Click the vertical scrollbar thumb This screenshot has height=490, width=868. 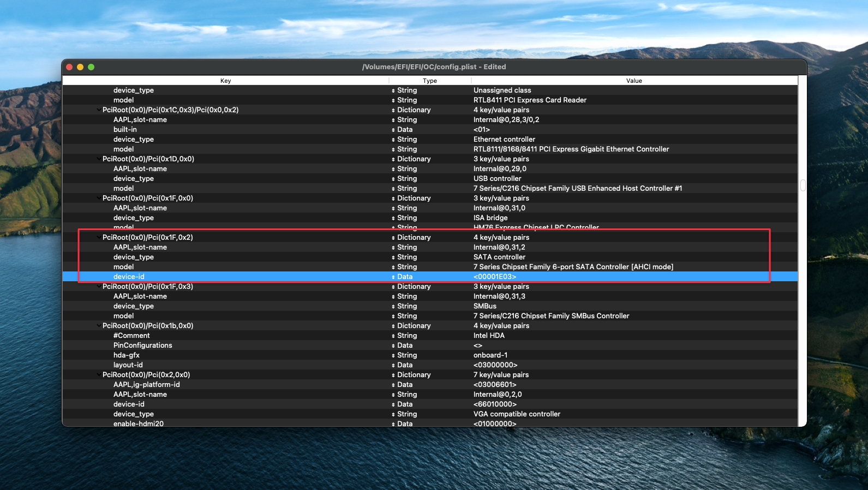(803, 185)
